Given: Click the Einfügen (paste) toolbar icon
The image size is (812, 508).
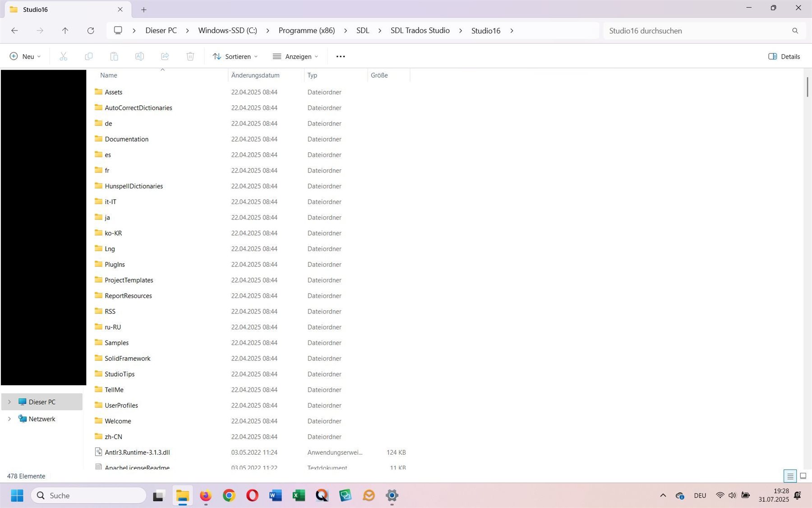Looking at the screenshot, I should (114, 56).
